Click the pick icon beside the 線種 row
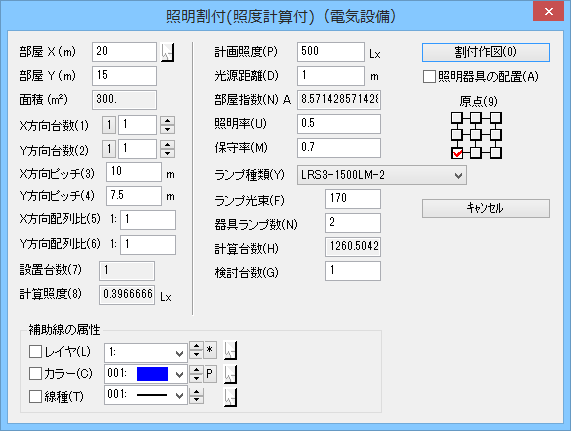 click(230, 397)
